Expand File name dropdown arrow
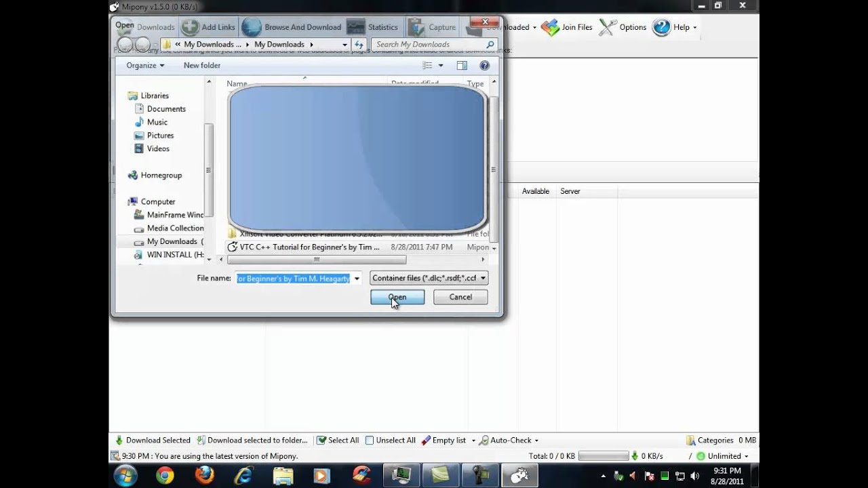The width and height of the screenshot is (868, 488). point(357,279)
